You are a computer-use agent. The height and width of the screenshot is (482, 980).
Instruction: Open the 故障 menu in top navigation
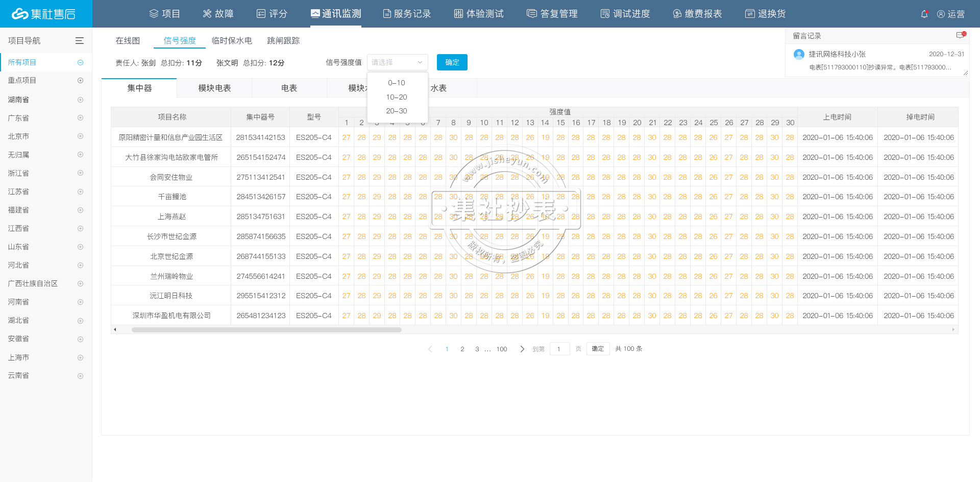(x=218, y=14)
